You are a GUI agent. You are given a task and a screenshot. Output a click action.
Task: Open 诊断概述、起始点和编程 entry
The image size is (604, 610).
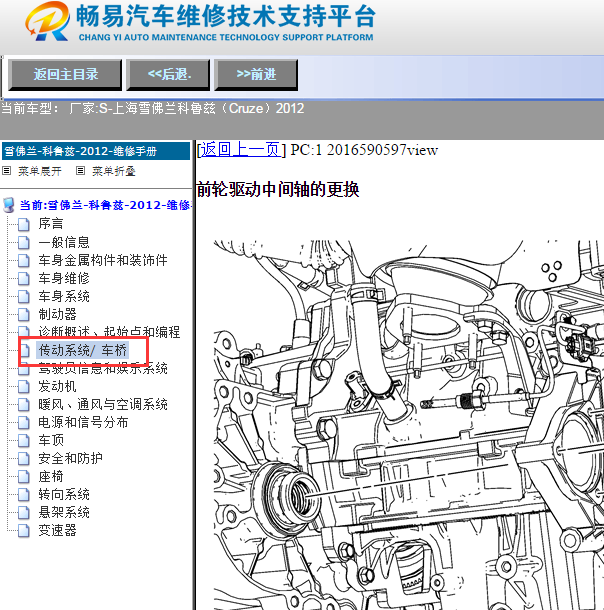[x=109, y=332]
